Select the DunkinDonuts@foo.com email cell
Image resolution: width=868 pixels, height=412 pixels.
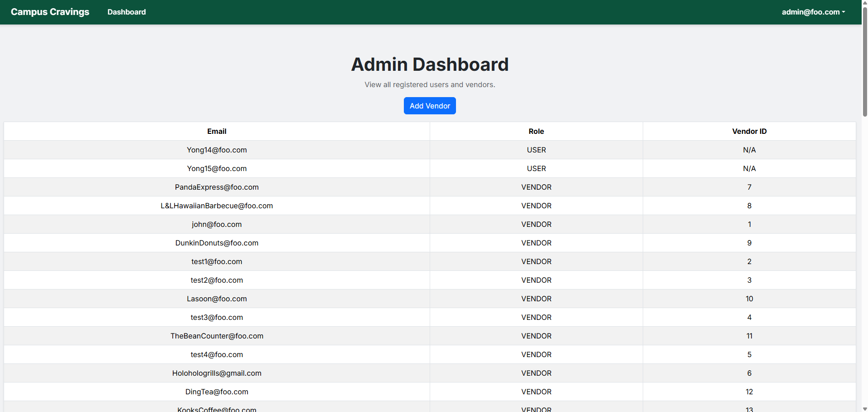pos(217,243)
